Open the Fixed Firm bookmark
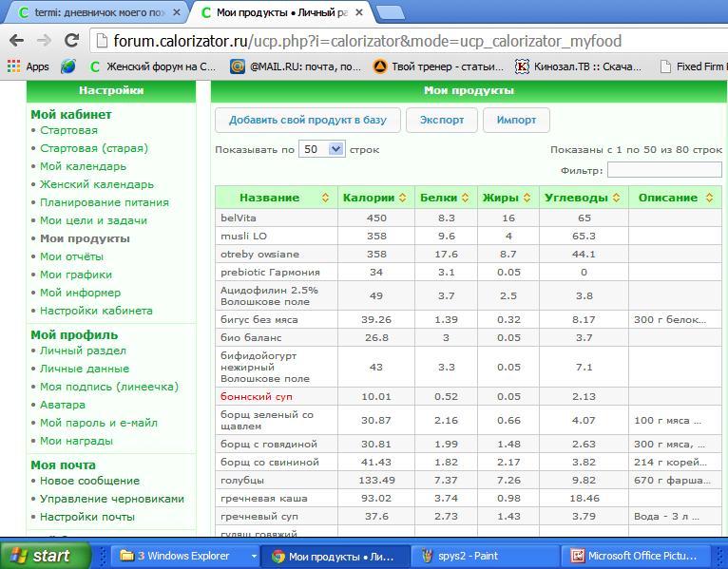The image size is (728, 569). pos(693,66)
